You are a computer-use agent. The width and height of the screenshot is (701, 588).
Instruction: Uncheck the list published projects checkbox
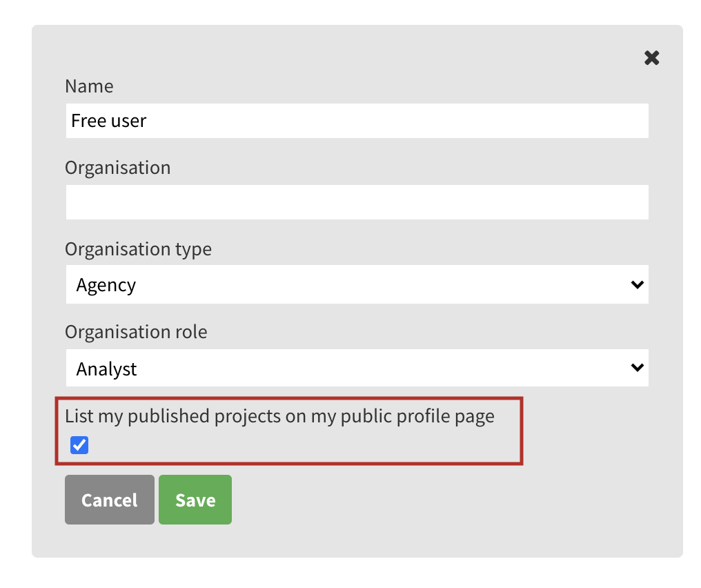79,445
